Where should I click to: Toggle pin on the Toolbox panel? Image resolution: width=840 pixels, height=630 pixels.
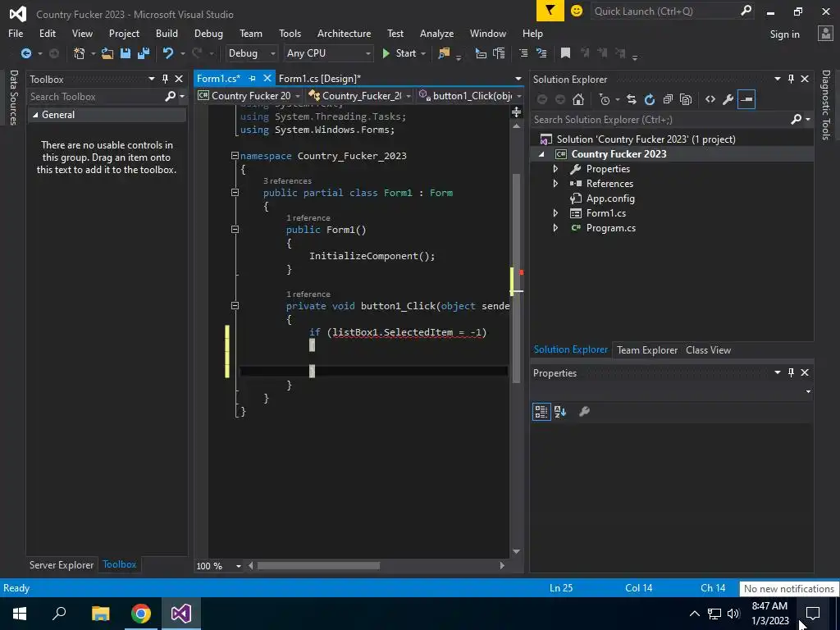click(165, 79)
